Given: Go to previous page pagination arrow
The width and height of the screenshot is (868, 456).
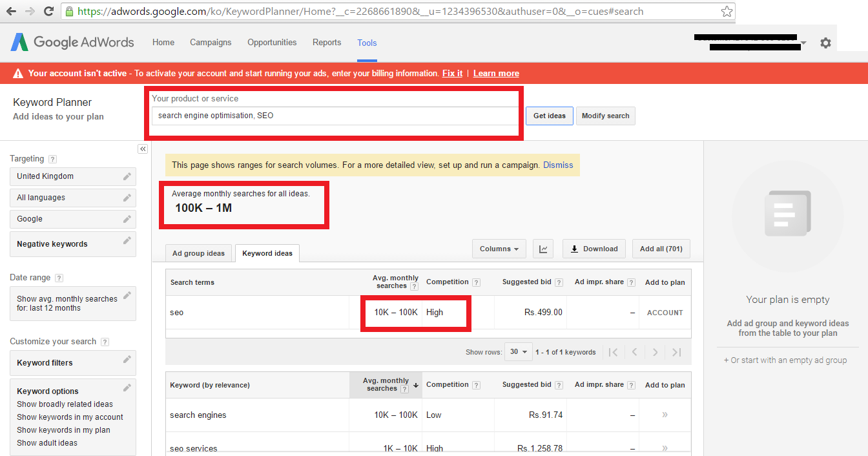Looking at the screenshot, I should pos(634,352).
